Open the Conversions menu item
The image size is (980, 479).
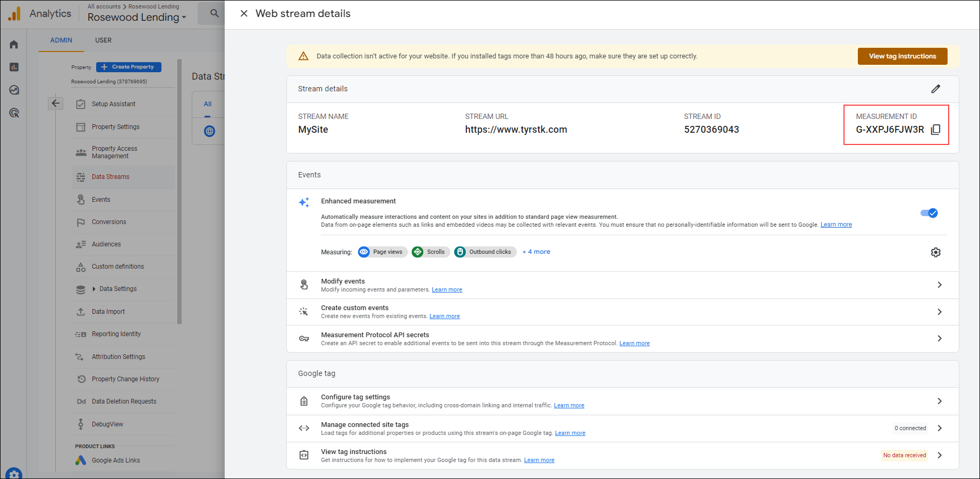(x=109, y=222)
